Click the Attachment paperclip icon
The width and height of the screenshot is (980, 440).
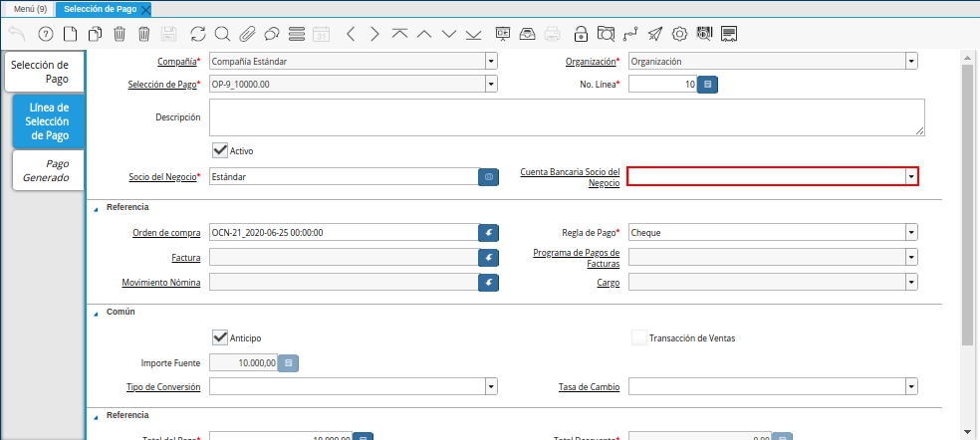click(x=246, y=34)
